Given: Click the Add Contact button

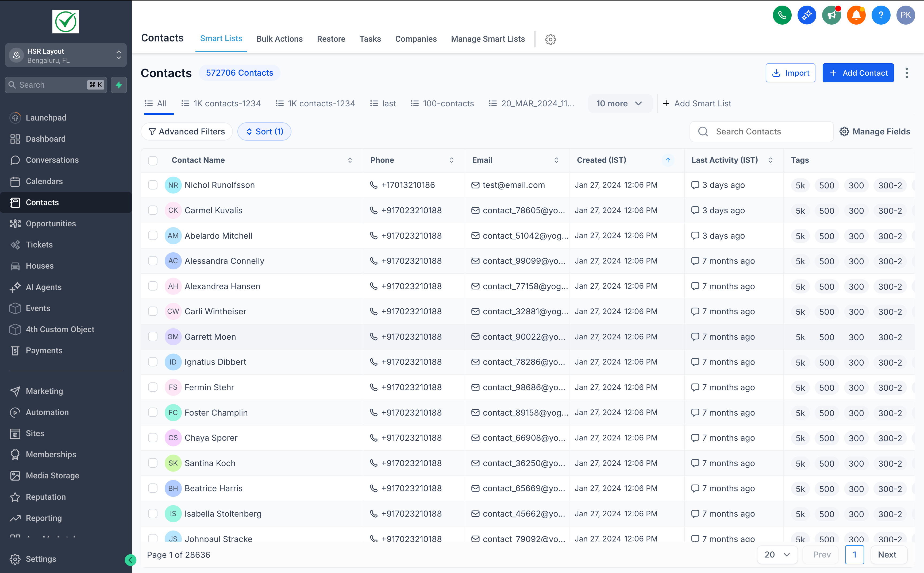Looking at the screenshot, I should click(x=858, y=73).
